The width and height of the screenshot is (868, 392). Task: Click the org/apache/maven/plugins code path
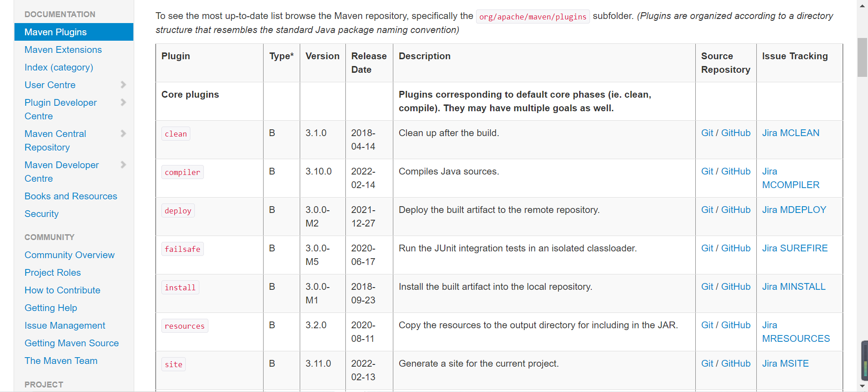(533, 17)
